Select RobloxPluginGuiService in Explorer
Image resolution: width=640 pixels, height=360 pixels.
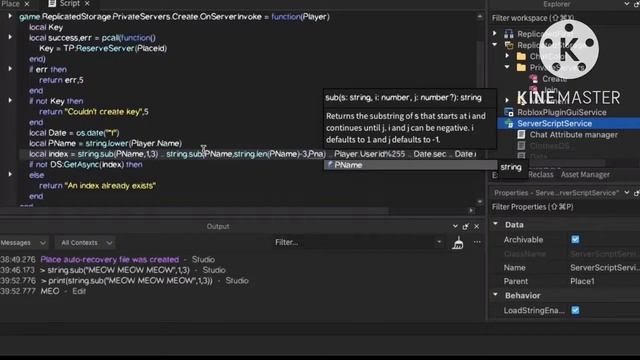562,112
